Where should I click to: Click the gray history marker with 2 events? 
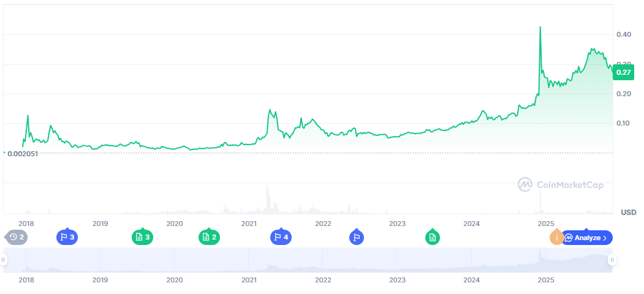(17, 238)
